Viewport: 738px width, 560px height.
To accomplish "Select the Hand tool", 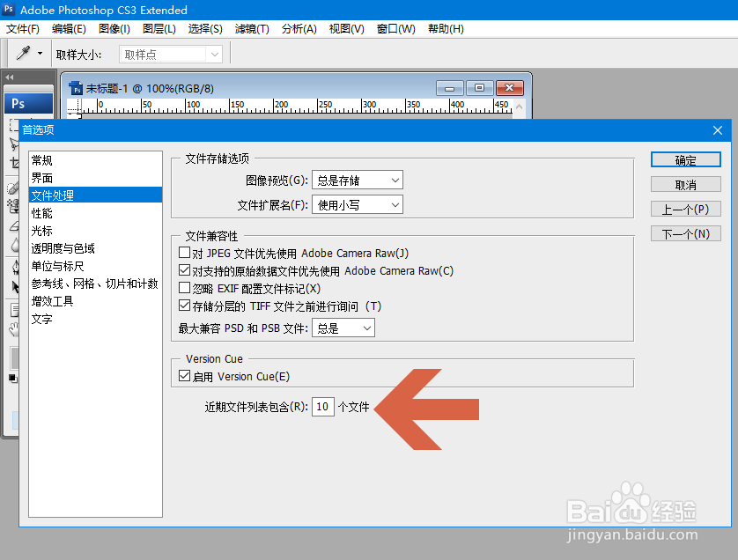I will pos(11,330).
